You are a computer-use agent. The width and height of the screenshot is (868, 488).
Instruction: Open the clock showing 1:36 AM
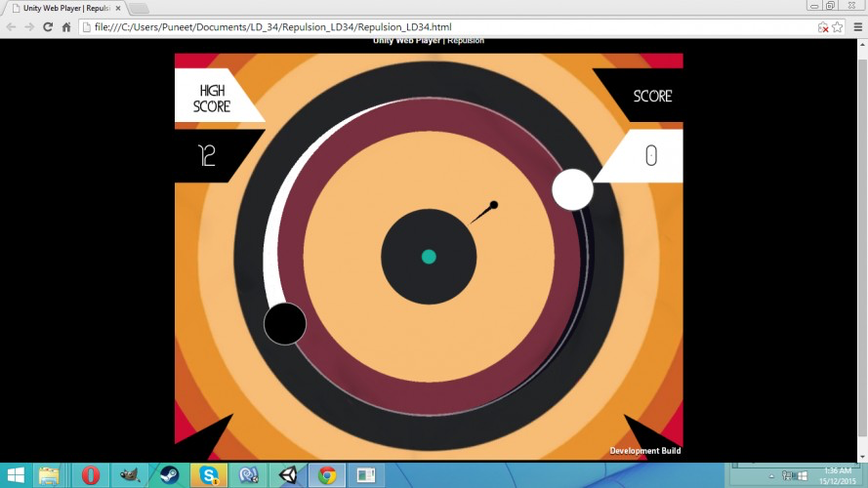click(837, 476)
